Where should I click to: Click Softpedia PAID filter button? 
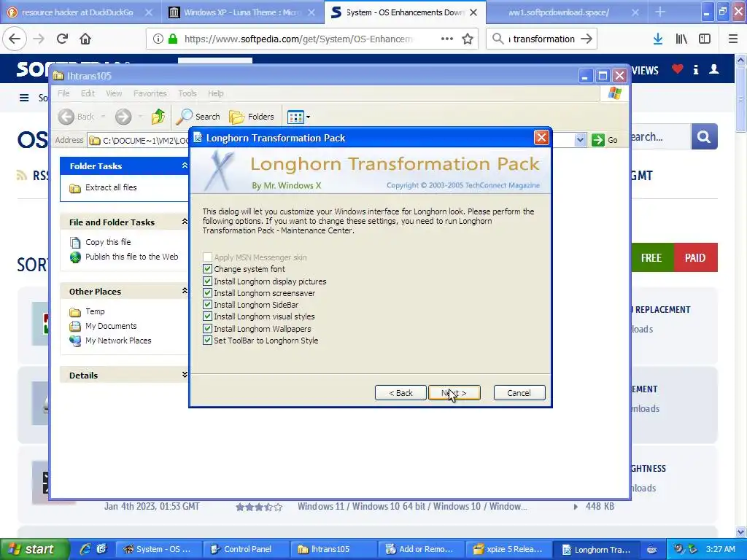coord(695,257)
